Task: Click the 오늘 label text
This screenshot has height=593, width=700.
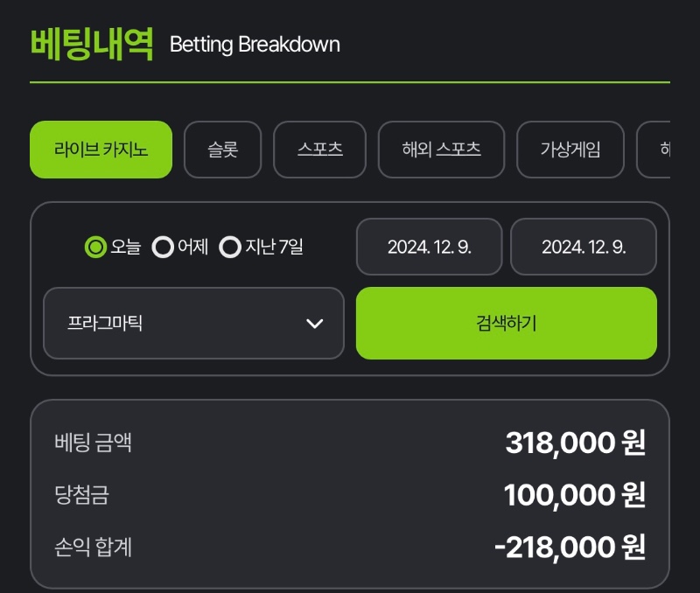Action: point(126,247)
